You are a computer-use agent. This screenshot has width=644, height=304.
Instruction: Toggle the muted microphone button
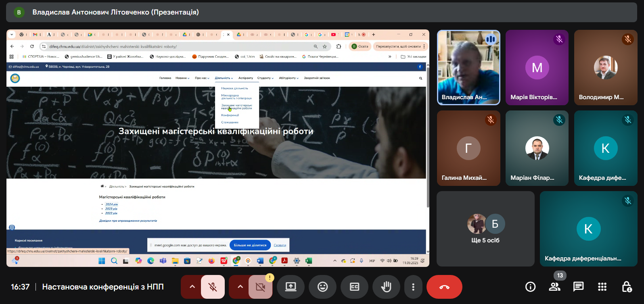[x=213, y=287]
